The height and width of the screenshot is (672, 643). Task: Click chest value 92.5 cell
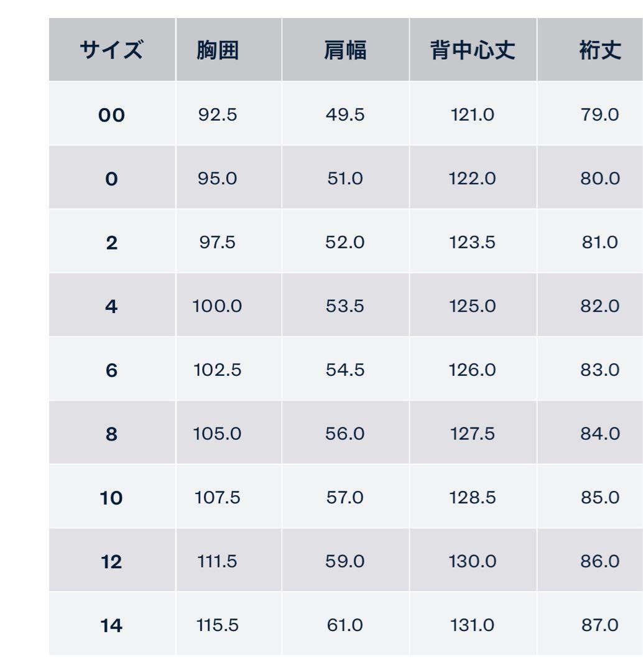click(217, 114)
